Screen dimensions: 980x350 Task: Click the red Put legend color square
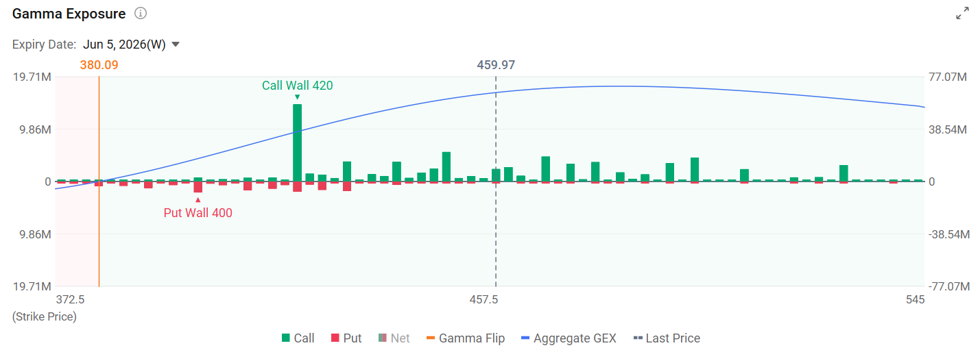pos(335,338)
